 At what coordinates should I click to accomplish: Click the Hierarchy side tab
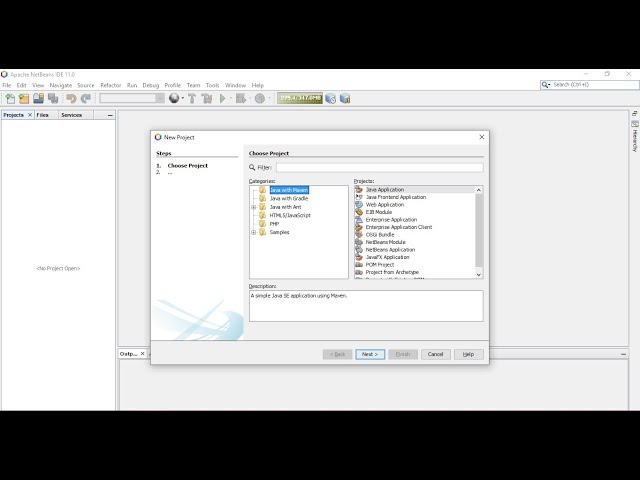coord(635,138)
